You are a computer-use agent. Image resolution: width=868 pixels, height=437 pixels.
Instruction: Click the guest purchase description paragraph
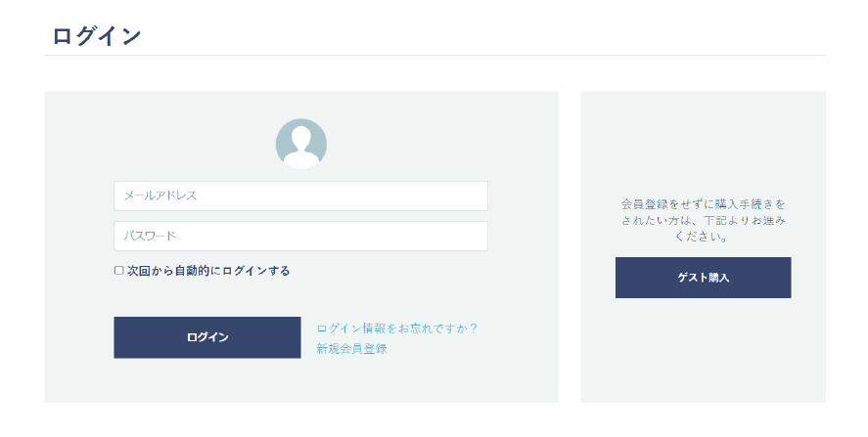[703, 220]
